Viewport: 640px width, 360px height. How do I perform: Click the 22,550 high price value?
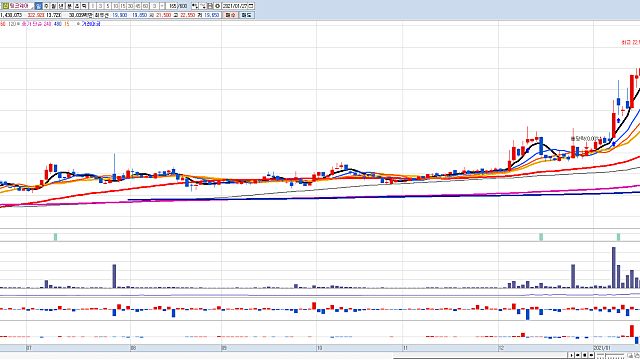[x=187, y=15]
